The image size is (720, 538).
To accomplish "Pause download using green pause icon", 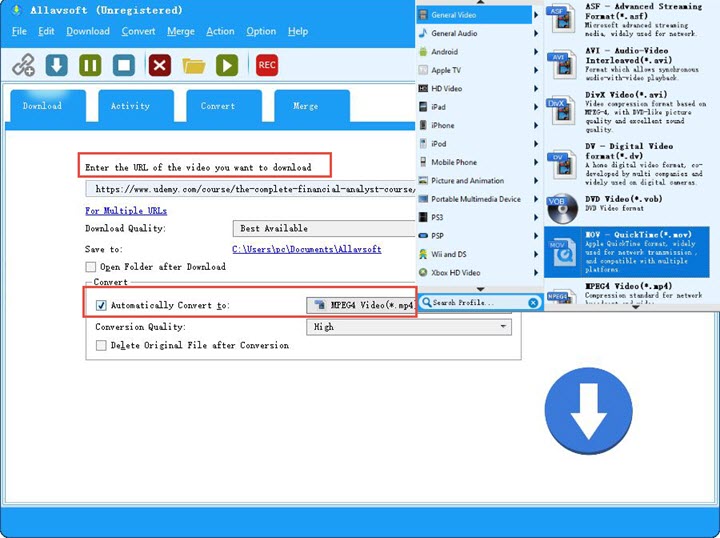I will click(90, 65).
